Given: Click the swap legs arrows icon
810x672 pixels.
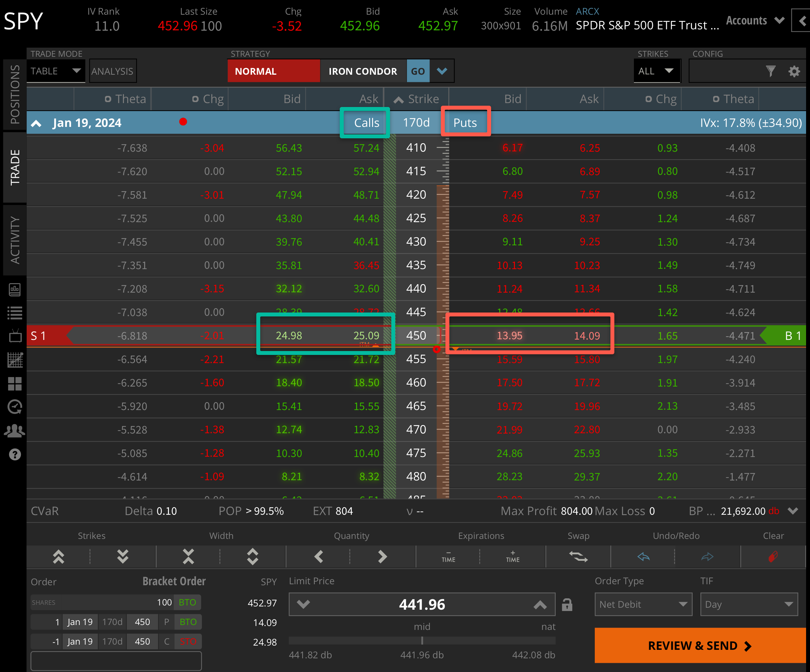Looking at the screenshot, I should click(x=578, y=556).
